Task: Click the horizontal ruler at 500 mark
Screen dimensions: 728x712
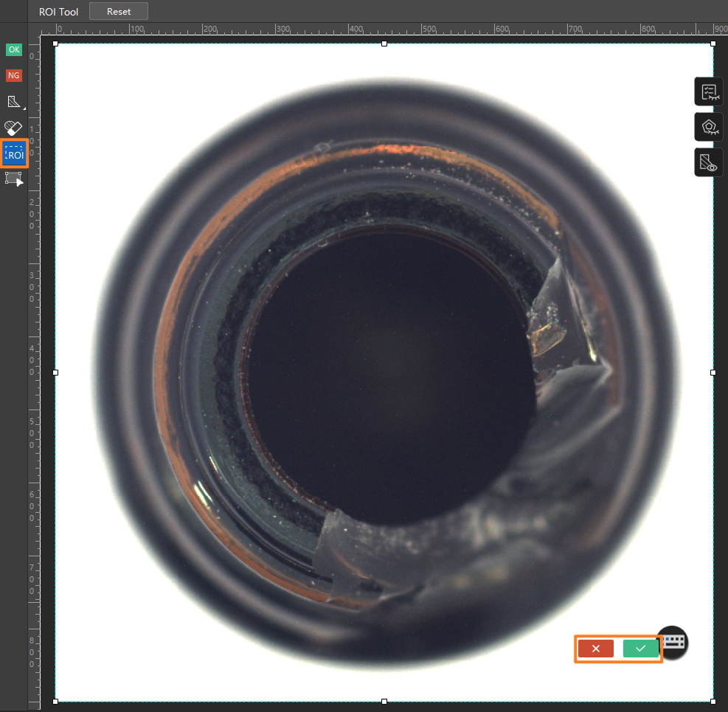Action: pyautogui.click(x=422, y=30)
